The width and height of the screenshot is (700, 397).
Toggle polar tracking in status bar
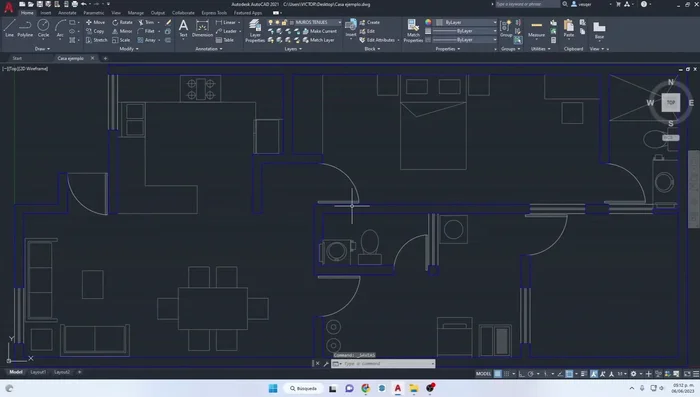530,374
